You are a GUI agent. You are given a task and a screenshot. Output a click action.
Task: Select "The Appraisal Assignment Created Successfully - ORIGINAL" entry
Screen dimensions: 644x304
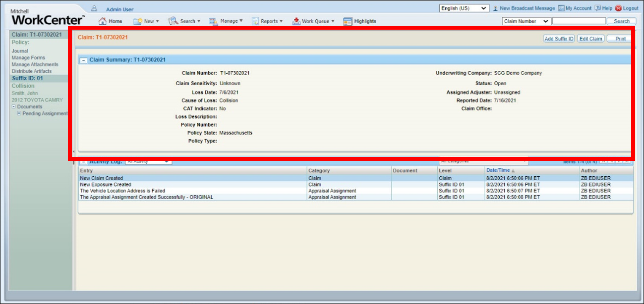[147, 197]
